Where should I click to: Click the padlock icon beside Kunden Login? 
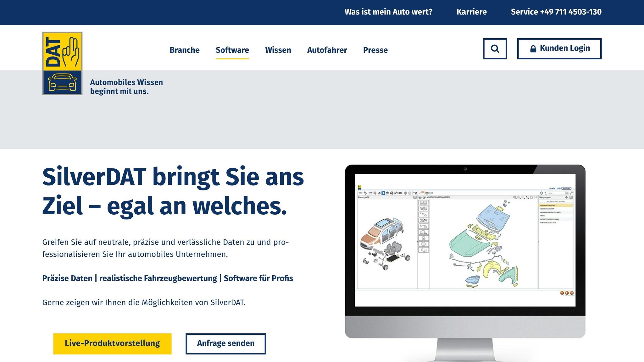click(x=533, y=49)
